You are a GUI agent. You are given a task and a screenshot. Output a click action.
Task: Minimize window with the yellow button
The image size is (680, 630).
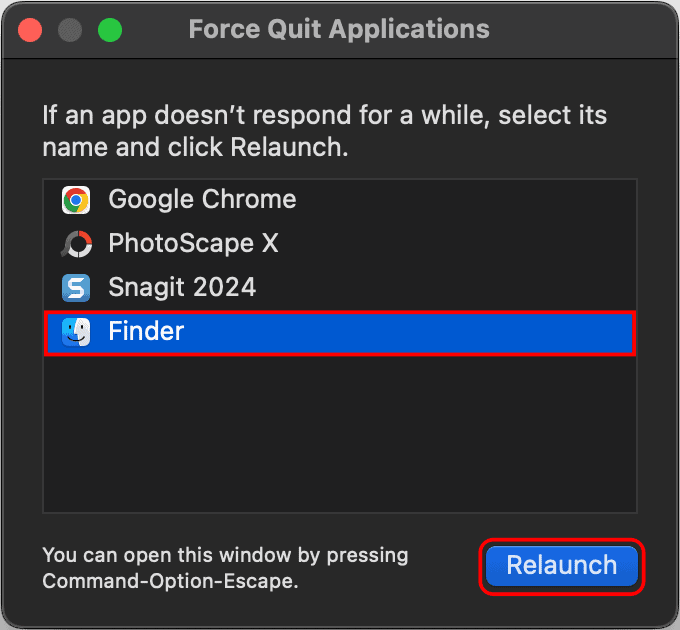pyautogui.click(x=70, y=29)
